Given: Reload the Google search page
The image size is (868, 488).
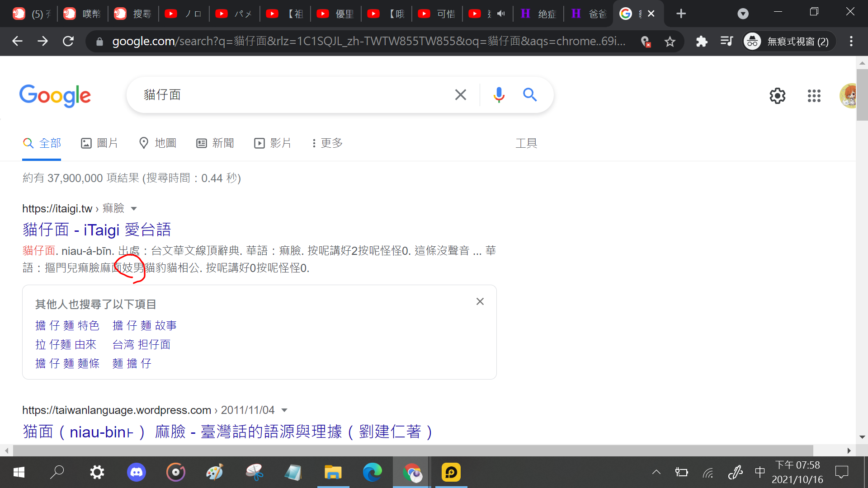Looking at the screenshot, I should (68, 41).
